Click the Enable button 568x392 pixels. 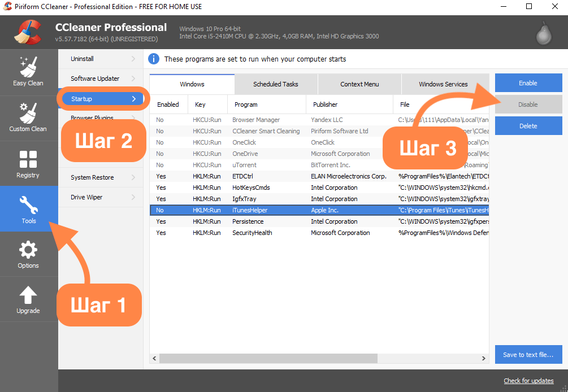pyautogui.click(x=528, y=83)
